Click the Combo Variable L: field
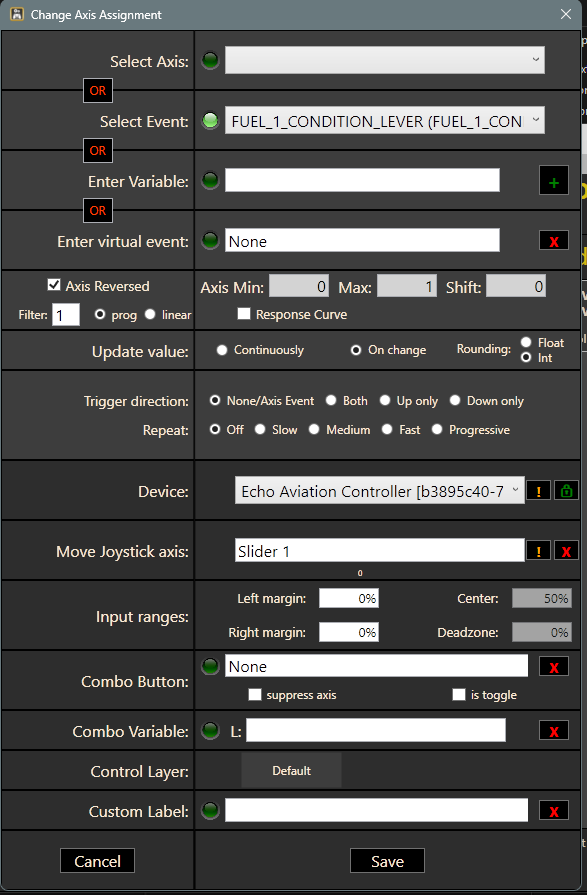The image size is (587, 895). point(376,730)
